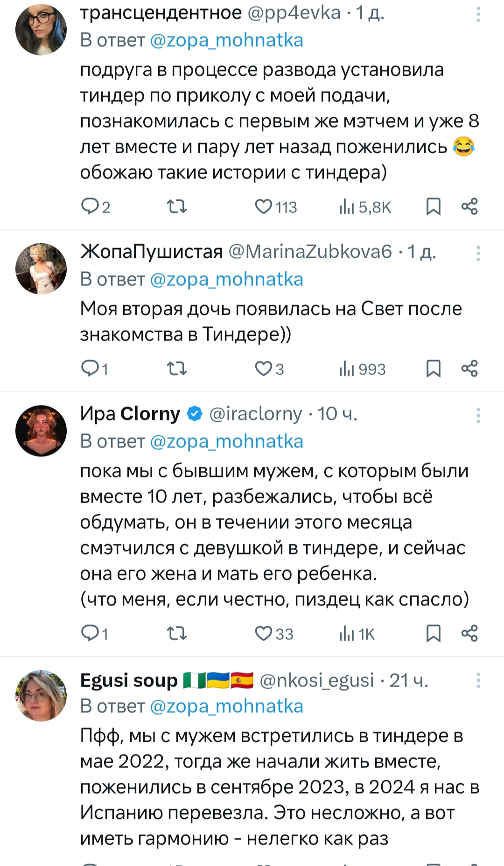
Task: Bookmark the @pp4evka reply
Action: tap(434, 206)
